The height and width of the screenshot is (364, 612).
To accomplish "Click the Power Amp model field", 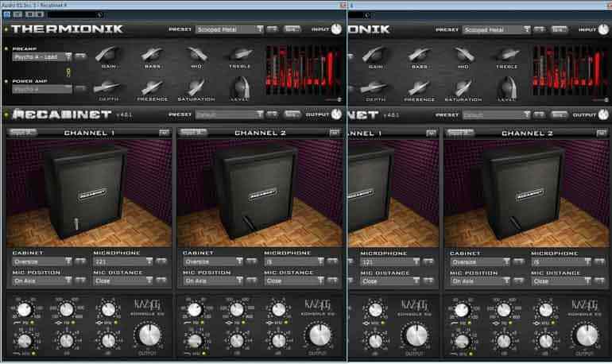I will coord(42,89).
